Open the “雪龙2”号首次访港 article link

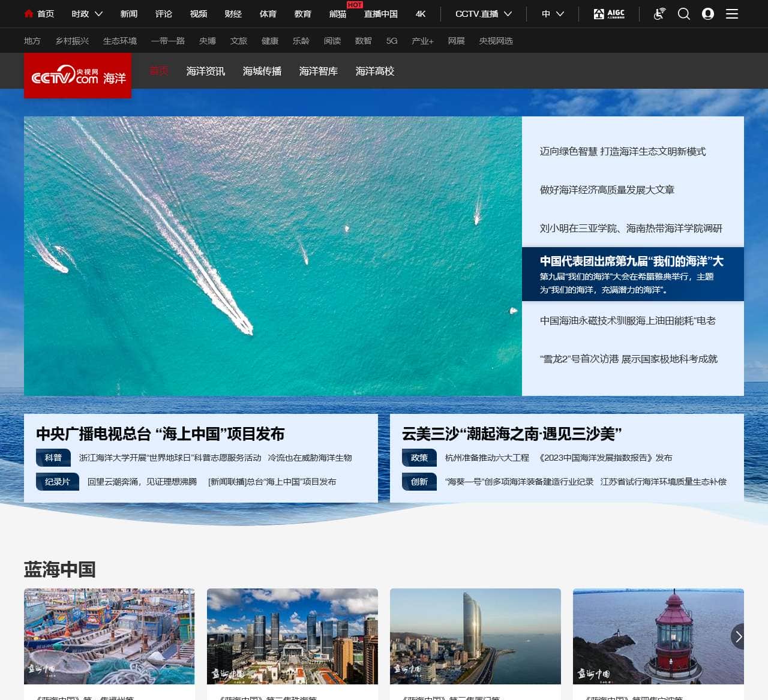[628, 359]
